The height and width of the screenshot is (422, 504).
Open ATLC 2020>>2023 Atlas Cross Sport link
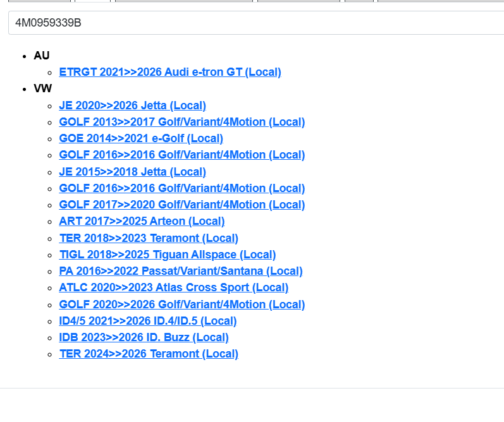pos(173,287)
